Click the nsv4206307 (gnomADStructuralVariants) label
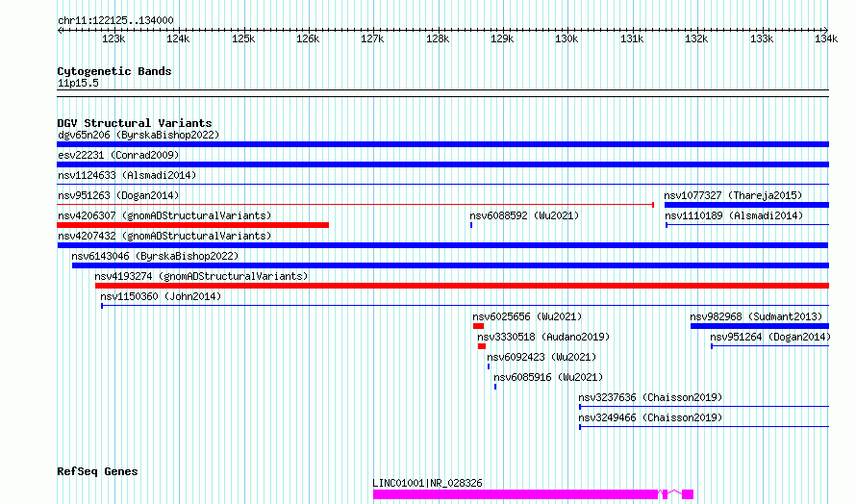The width and height of the screenshot is (856, 504). pos(164,215)
